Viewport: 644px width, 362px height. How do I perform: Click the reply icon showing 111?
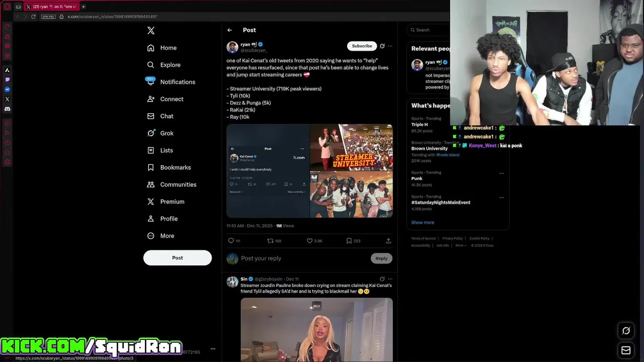(234, 241)
